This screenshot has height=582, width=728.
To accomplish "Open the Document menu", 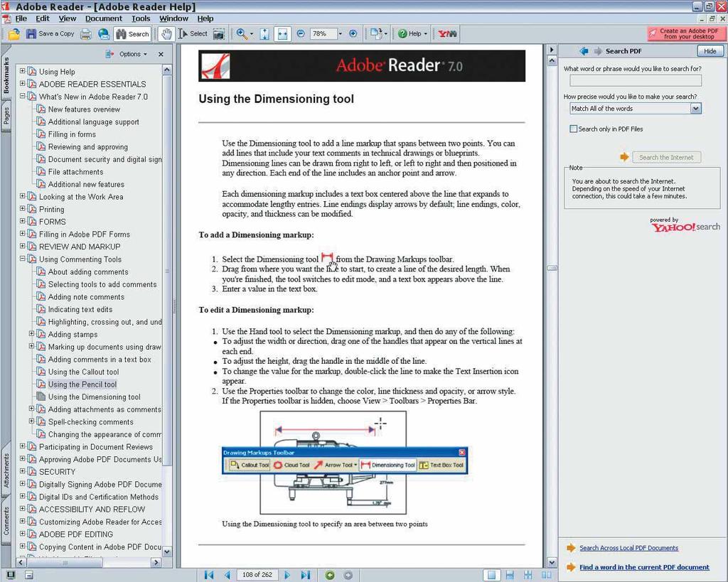I will (x=104, y=18).
